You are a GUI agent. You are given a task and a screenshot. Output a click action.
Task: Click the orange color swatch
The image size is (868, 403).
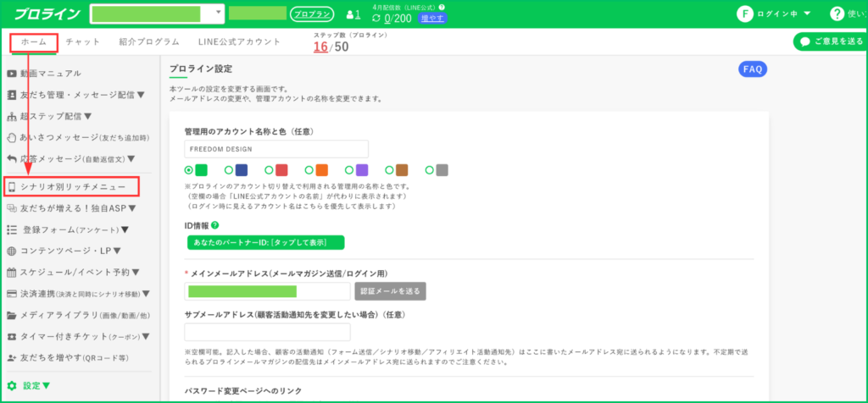tap(322, 169)
